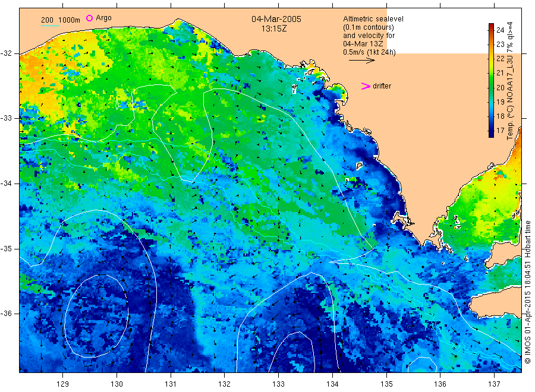Screen dimensions: 535x392
Task: Click the longitude label 135
Action: [x=386, y=384]
